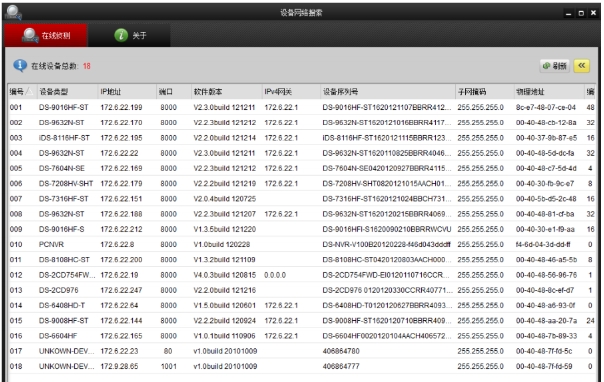This screenshot has height=382, width=604.
Task: Select row 001 DS-9016HF-ST
Action: click(x=302, y=107)
